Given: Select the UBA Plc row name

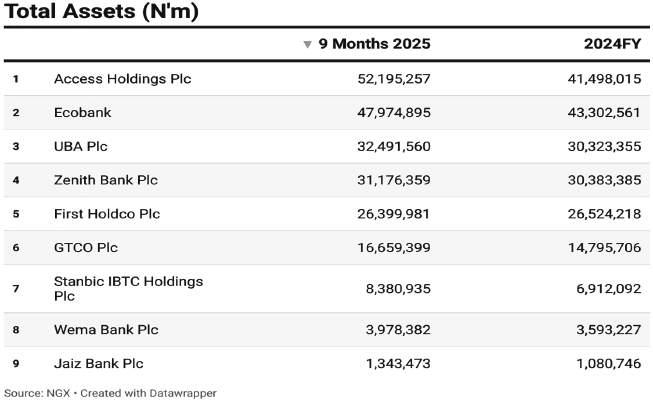Looking at the screenshot, I should coord(81,146).
